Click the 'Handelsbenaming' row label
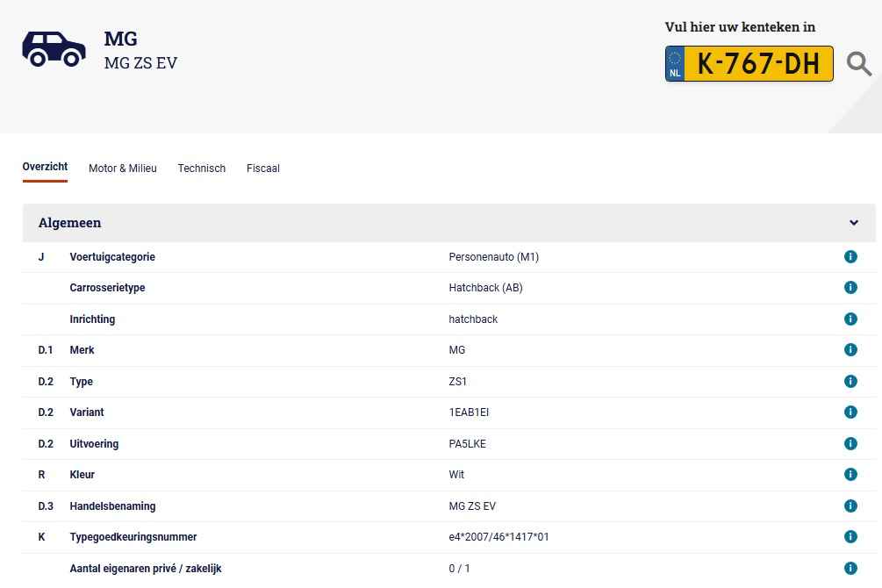 (112, 506)
